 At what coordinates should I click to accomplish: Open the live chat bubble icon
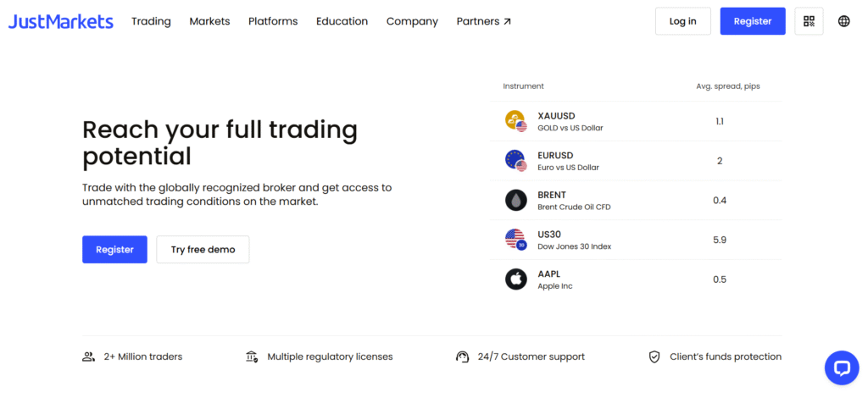842,368
